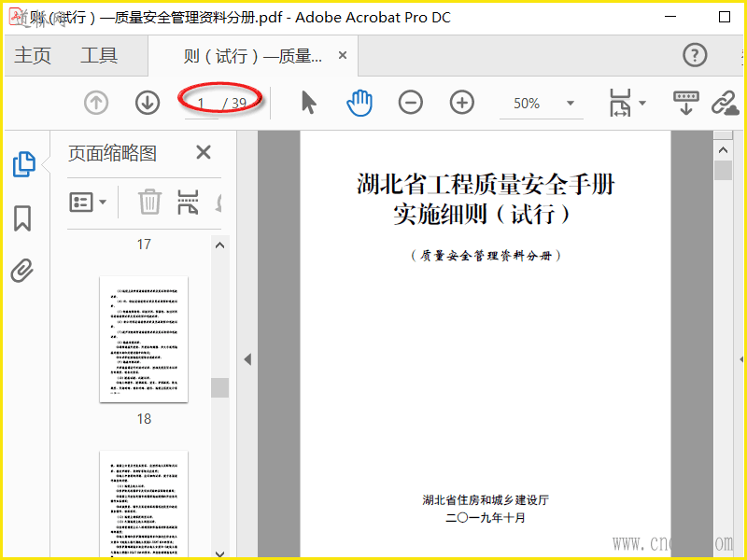Click the 50% zoom value field
747x560 pixels.
click(x=527, y=104)
